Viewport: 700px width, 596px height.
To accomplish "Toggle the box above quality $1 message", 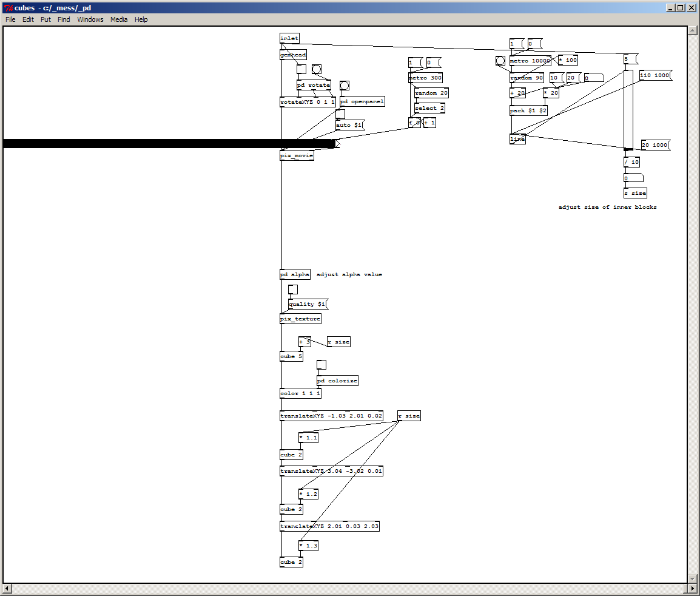I will (293, 290).
